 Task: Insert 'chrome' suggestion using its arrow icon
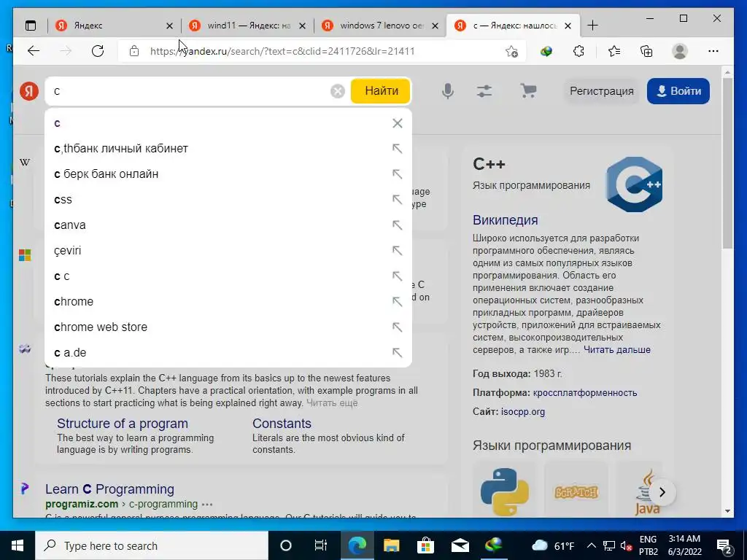398,301
